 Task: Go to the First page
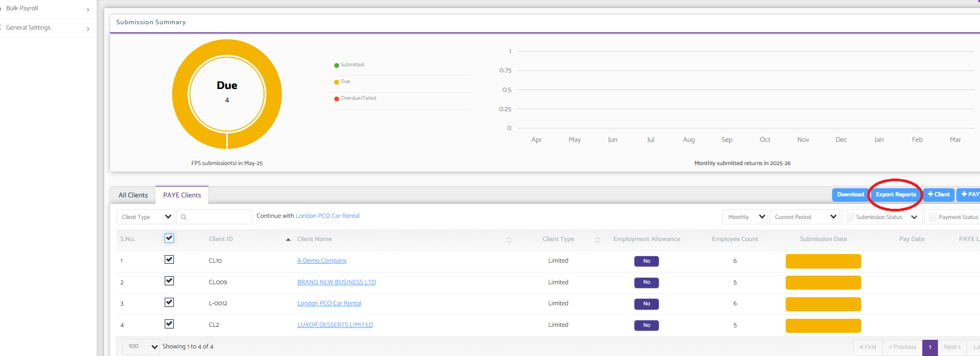tap(868, 347)
